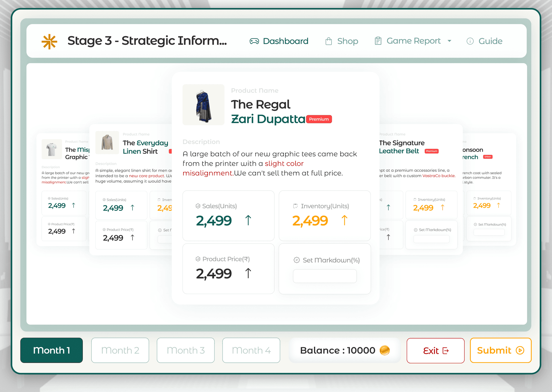The width and height of the screenshot is (552, 392).
Task: Go to Month 4
Action: pos(251,350)
